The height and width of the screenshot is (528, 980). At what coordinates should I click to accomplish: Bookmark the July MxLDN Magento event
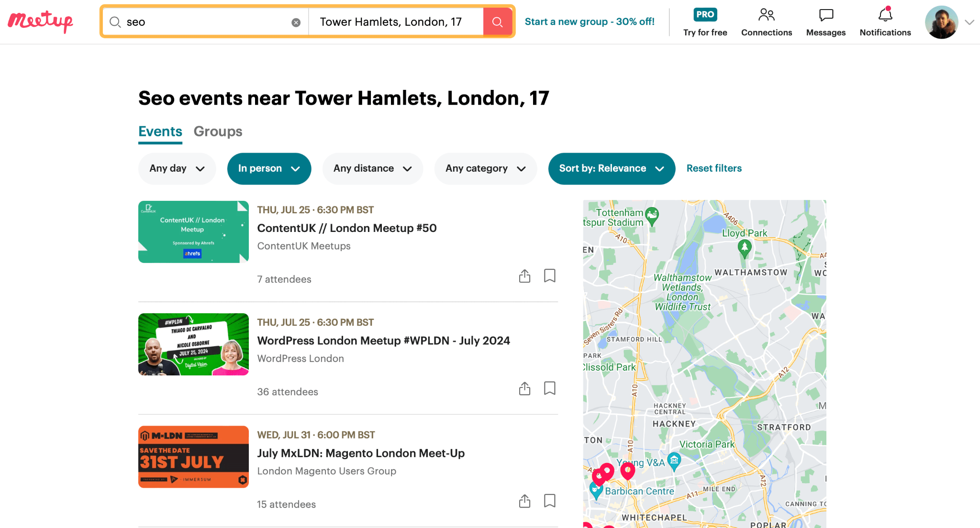coord(549,501)
